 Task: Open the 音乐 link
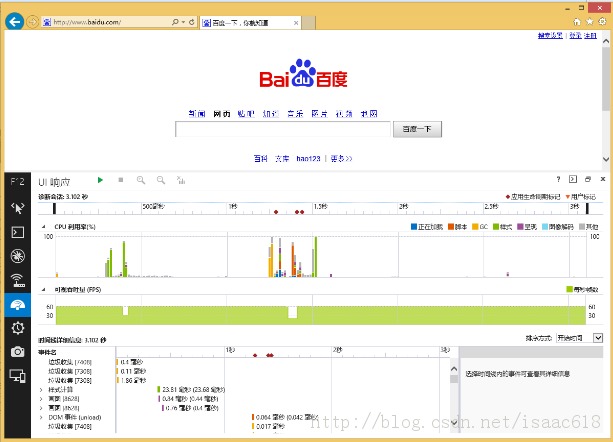click(x=295, y=114)
